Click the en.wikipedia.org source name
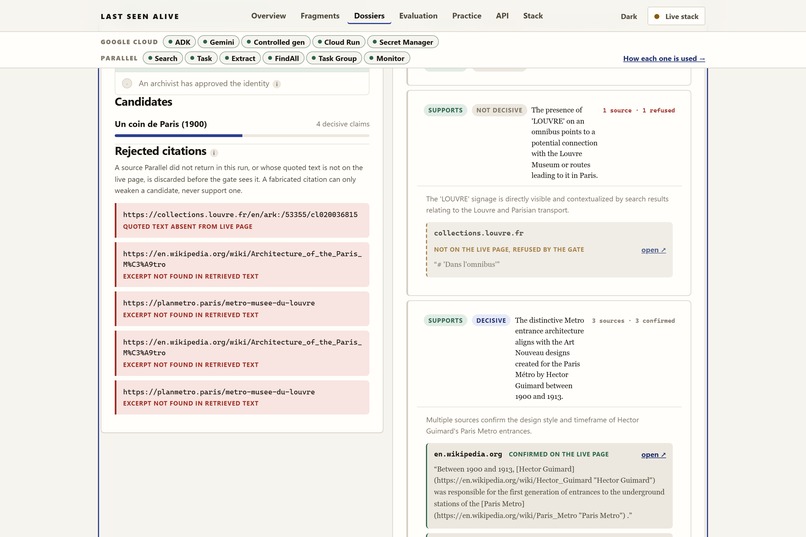 [468, 454]
